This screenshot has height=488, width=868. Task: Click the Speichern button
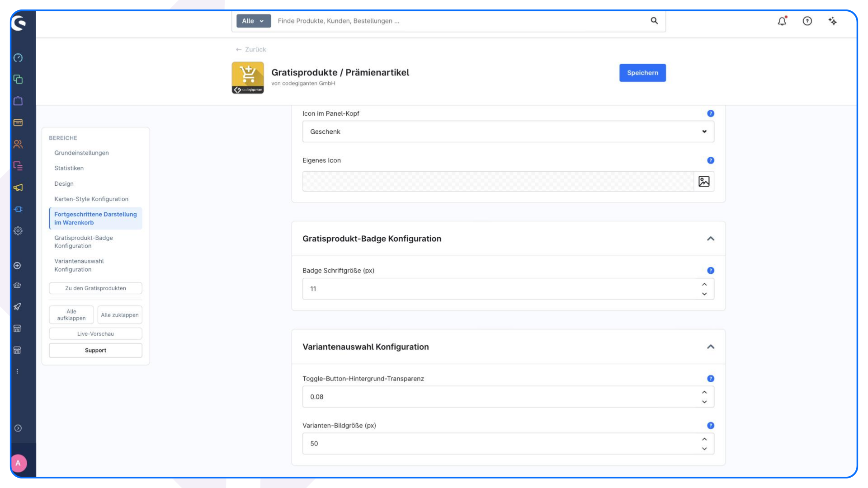[642, 73]
